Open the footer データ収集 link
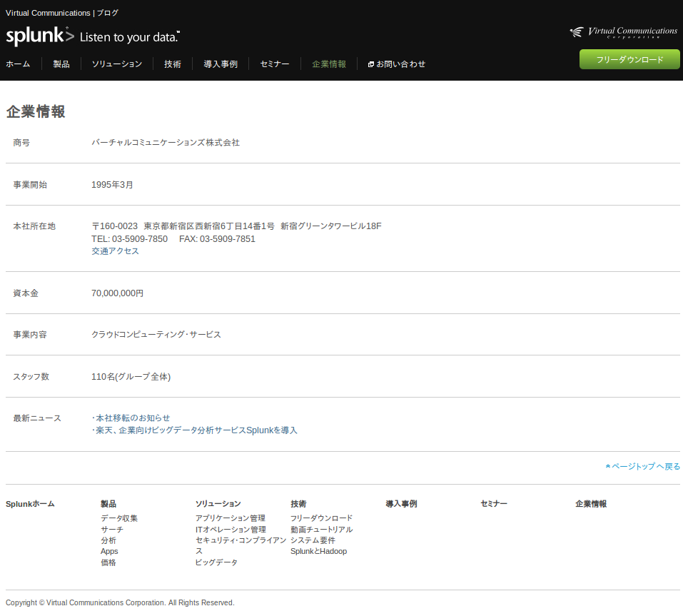The image size is (683, 616). tap(119, 518)
